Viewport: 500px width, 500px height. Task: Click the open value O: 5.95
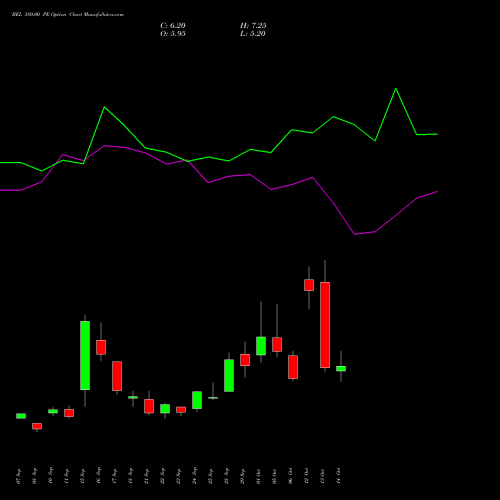[173, 34]
